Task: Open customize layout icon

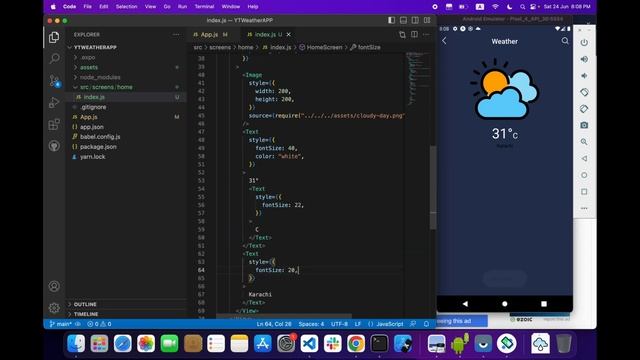Action: (x=427, y=20)
